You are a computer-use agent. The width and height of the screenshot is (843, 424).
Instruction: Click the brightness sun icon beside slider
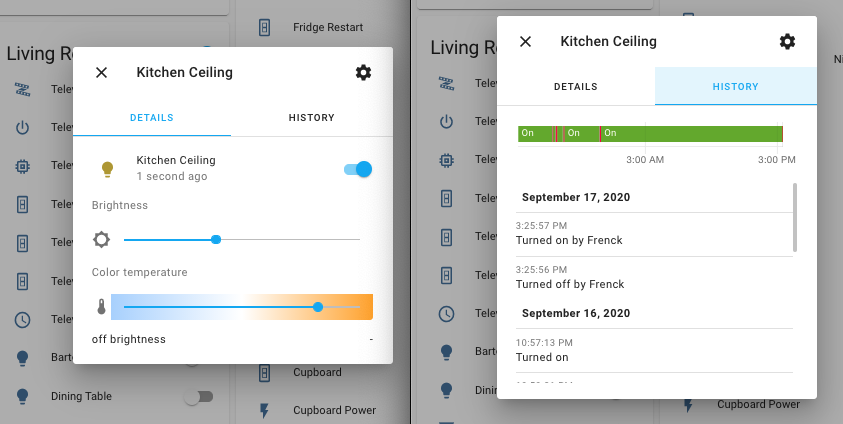102,240
